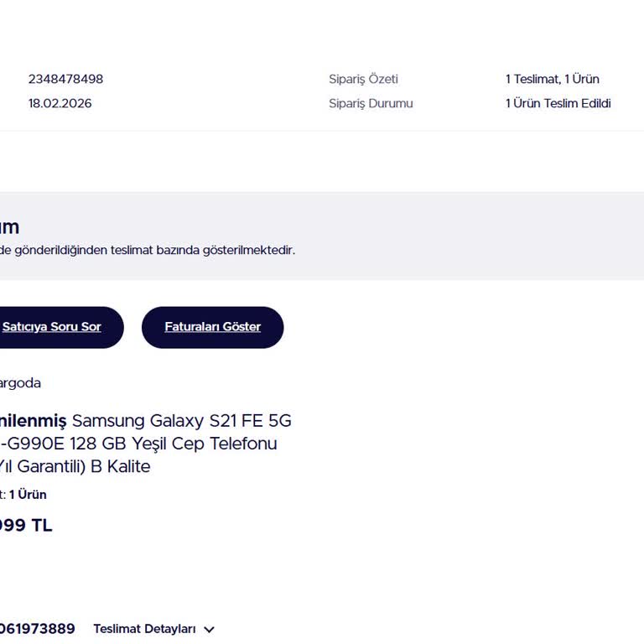Viewport: 644px width, 644px height.
Task: Click the Sipariş Özeti label
Action: point(363,79)
